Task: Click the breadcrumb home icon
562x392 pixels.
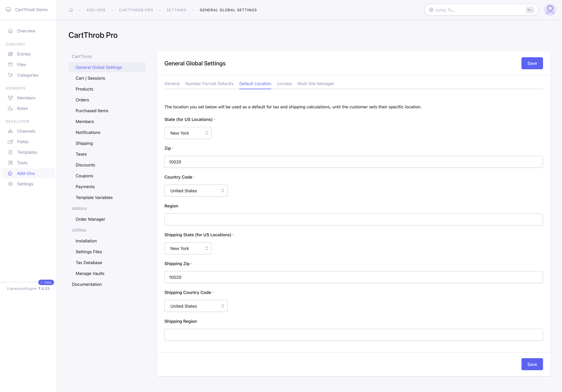Action: coord(71,10)
